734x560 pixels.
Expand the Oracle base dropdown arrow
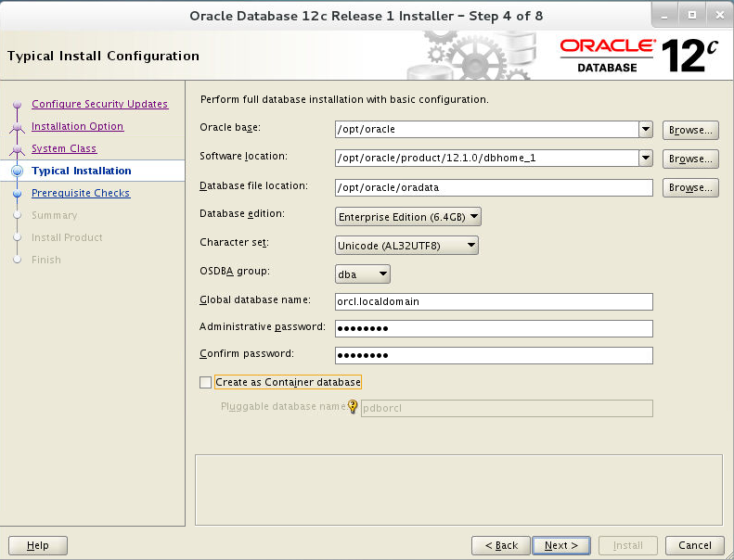tap(646, 129)
